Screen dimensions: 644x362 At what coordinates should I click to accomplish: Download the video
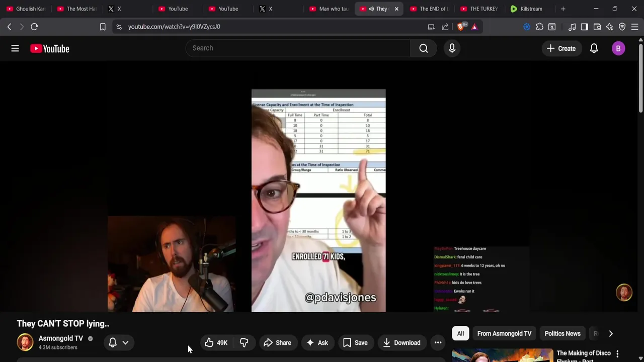tap(401, 343)
